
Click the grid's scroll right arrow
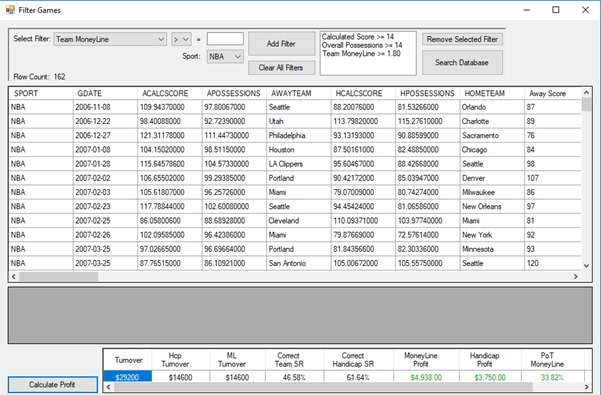pyautogui.click(x=575, y=276)
